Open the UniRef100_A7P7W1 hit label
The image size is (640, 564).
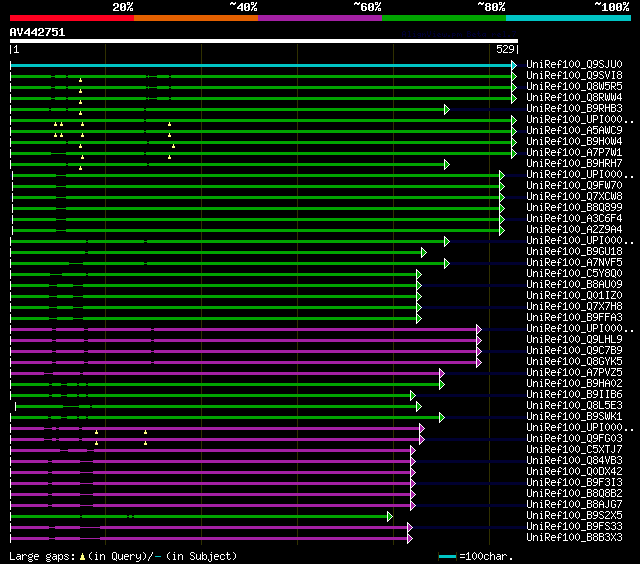[x=574, y=153]
